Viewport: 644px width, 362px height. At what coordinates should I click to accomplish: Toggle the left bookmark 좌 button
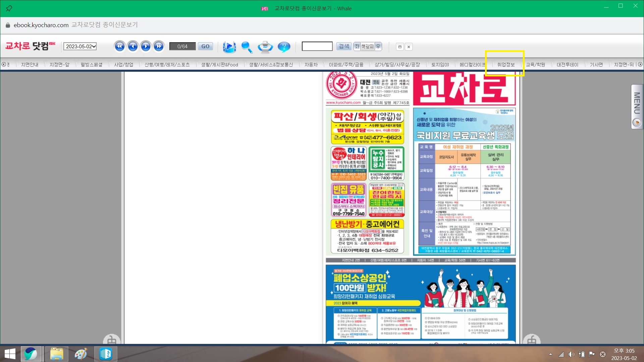pos(357,47)
